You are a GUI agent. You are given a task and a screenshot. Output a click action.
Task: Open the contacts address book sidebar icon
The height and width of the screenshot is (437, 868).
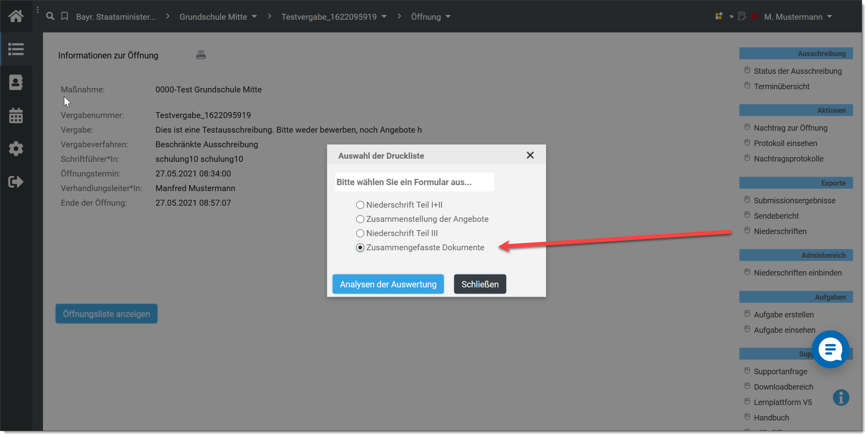[x=16, y=82]
